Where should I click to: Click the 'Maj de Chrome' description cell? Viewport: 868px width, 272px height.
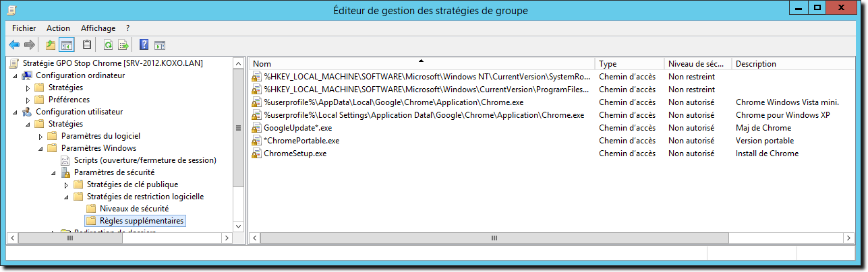pyautogui.click(x=763, y=128)
